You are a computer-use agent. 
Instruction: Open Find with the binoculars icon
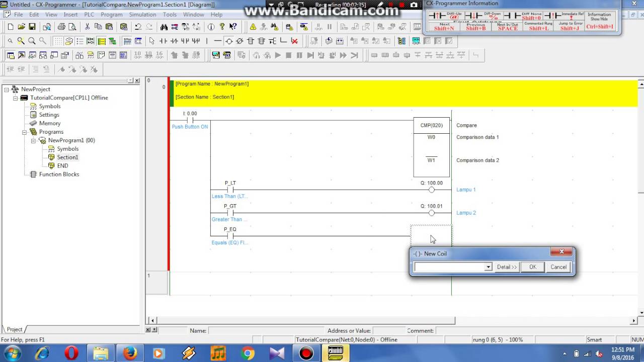click(164, 27)
